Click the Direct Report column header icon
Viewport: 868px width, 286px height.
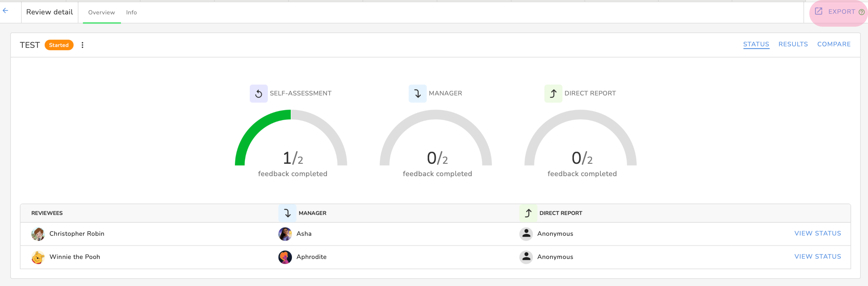(x=528, y=213)
